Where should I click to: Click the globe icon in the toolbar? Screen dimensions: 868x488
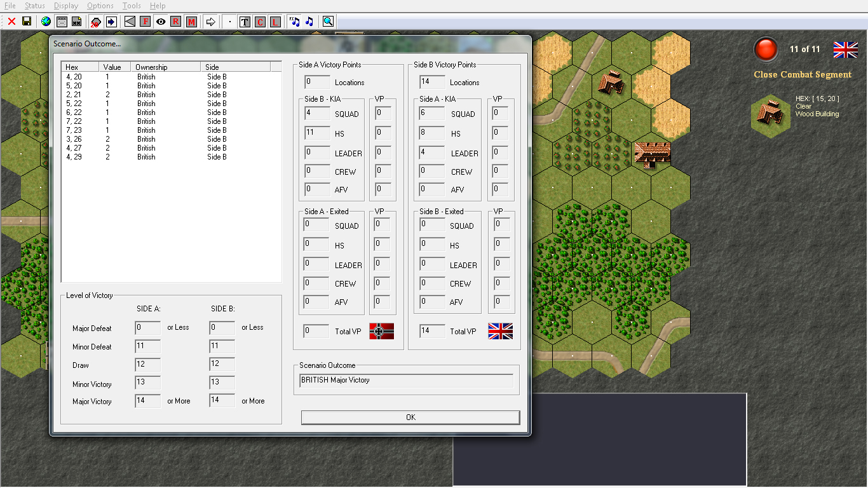tap(46, 22)
